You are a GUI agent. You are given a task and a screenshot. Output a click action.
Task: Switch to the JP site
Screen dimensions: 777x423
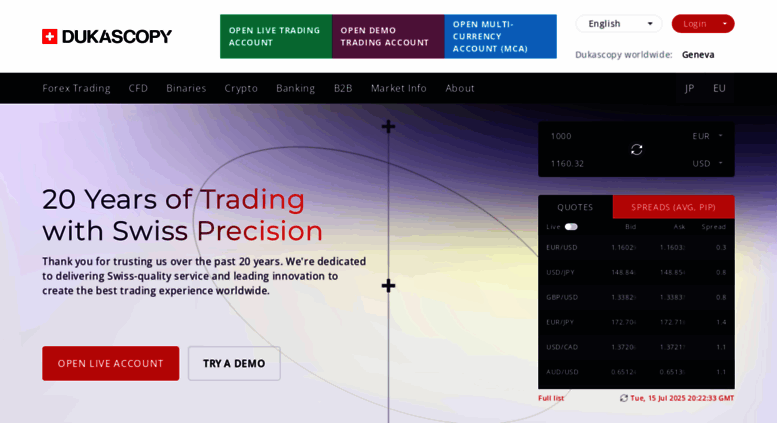pos(689,88)
